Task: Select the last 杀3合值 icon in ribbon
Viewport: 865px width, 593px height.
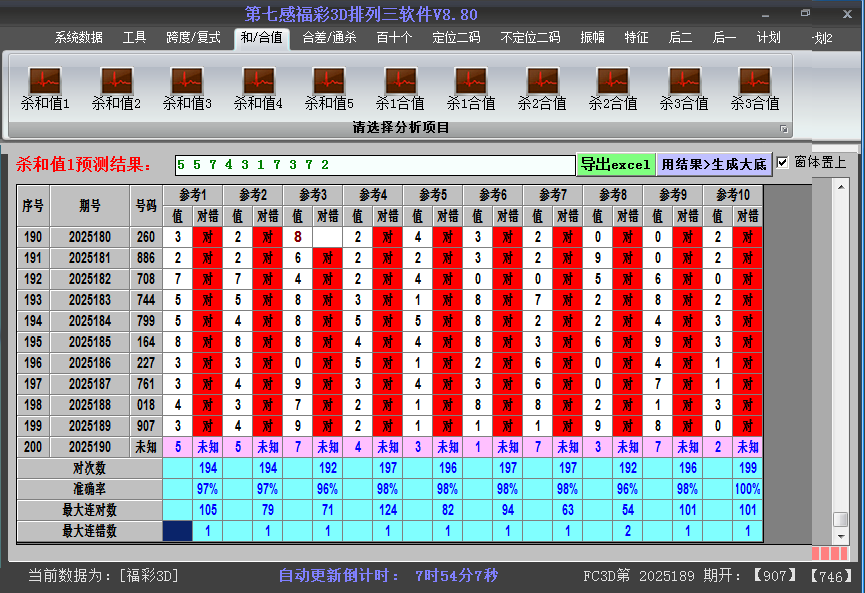Action: tap(755, 88)
